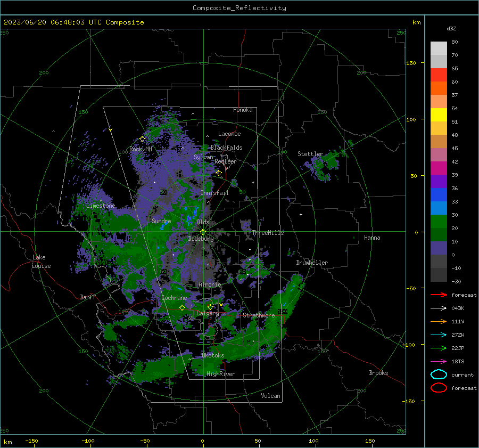Click yellow radar-center diamond above Didsbury
The height and width of the screenshot is (448, 479).
(x=203, y=232)
